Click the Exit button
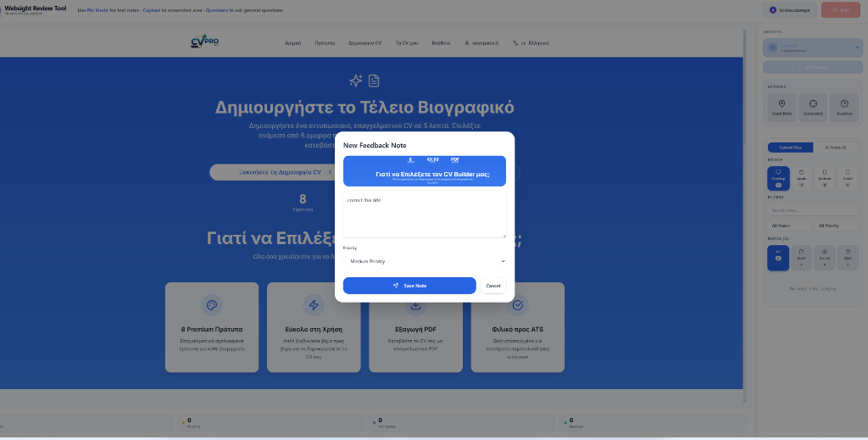The image size is (868, 440). [840, 10]
